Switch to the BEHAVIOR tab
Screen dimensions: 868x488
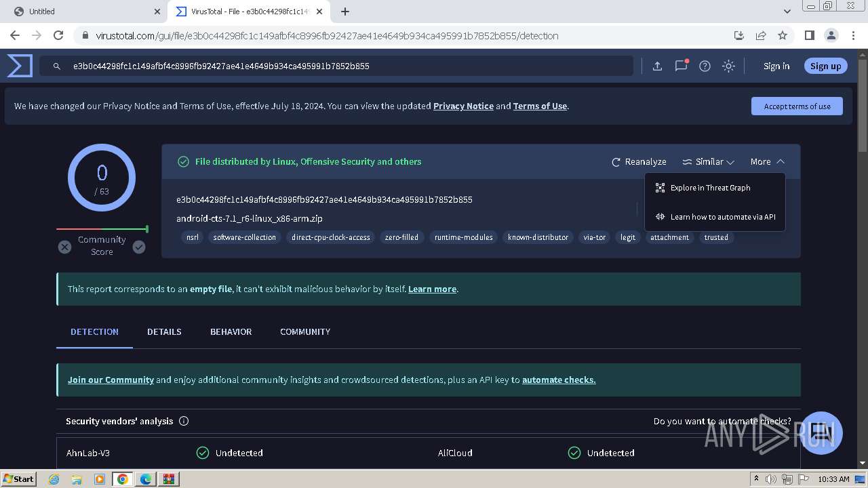231,331
